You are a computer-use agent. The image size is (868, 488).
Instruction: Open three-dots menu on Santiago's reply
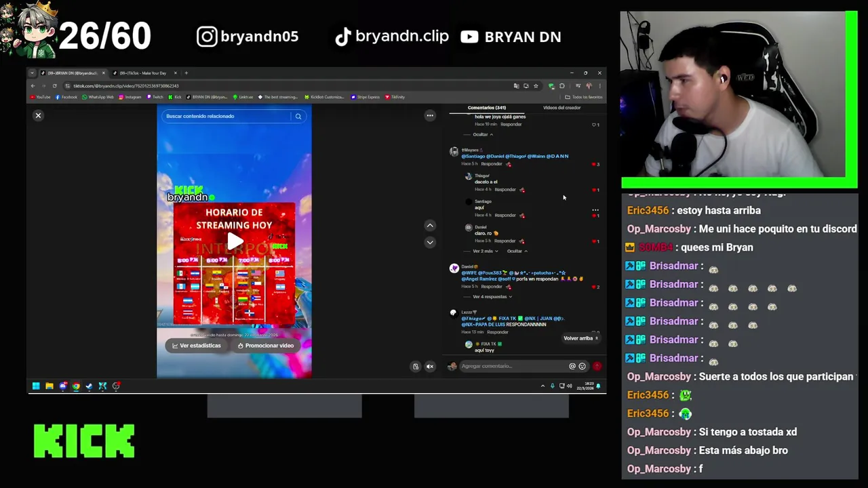[x=595, y=210]
